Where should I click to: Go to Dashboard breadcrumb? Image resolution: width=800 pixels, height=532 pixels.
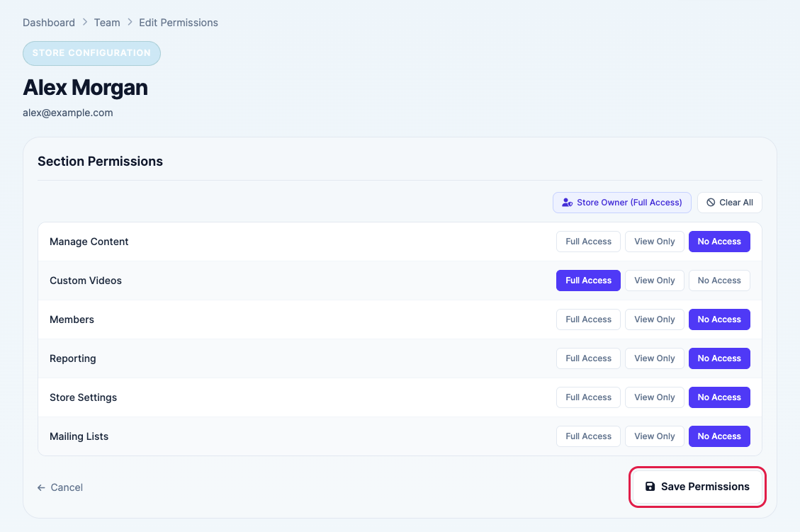49,23
